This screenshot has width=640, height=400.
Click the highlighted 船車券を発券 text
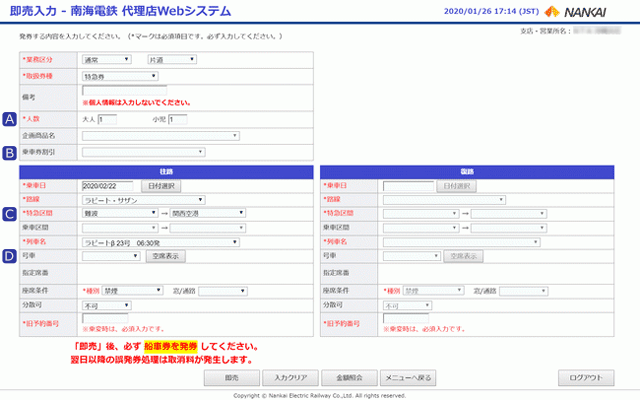[171, 347]
